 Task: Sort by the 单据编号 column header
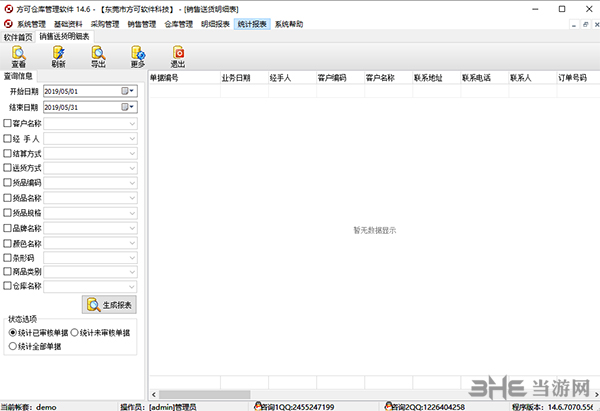click(x=184, y=78)
